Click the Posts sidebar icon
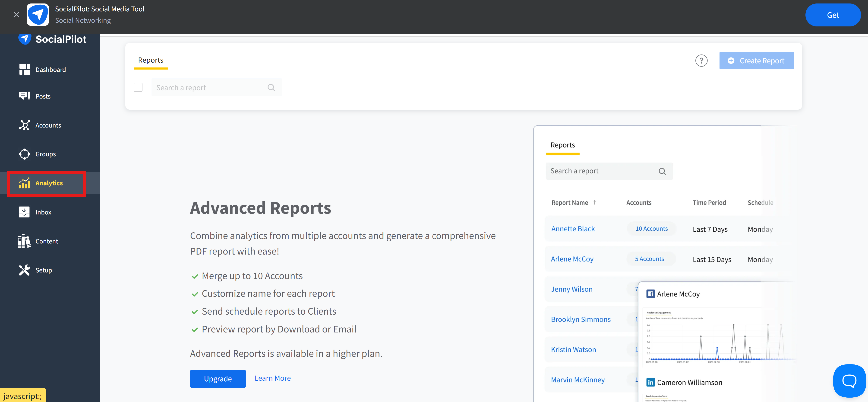 coord(24,96)
